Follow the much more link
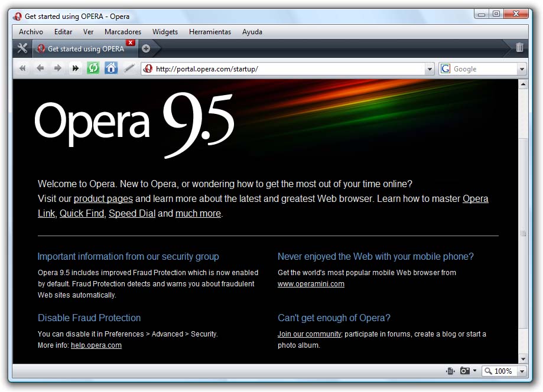Image resolution: width=543 pixels, height=392 pixels. coord(198,214)
